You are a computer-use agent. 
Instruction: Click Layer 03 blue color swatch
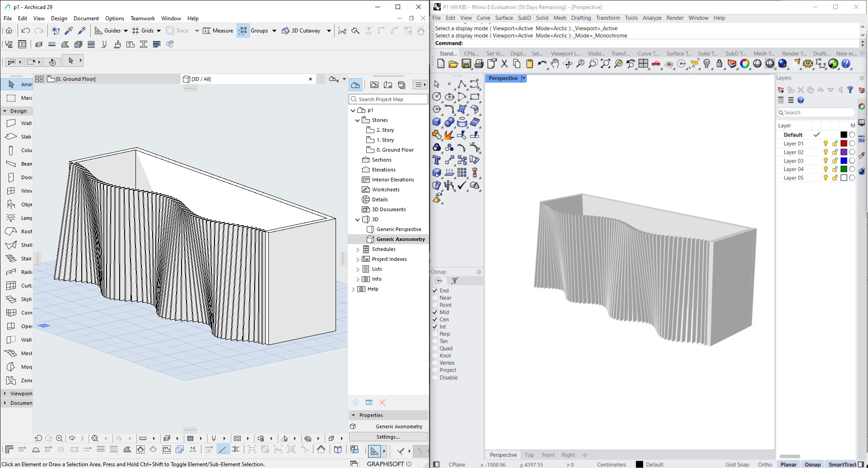tap(844, 161)
